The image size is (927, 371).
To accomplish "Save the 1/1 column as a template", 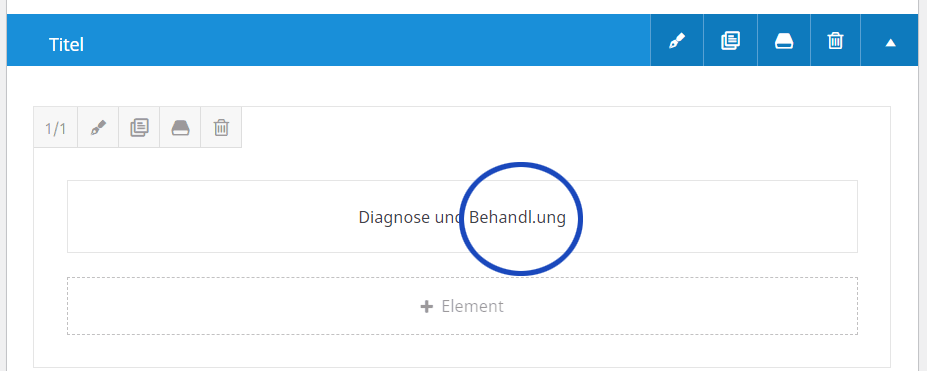I will [180, 128].
